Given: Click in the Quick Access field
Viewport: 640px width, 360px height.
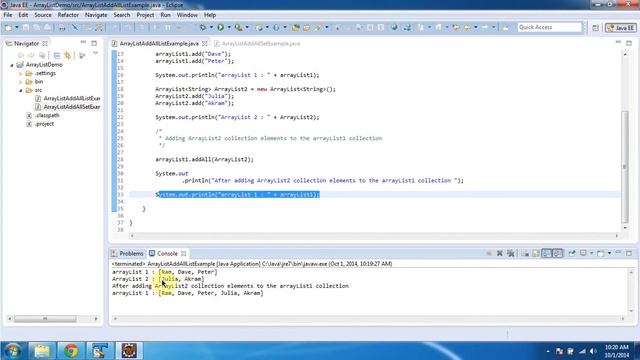Looking at the screenshot, I should pos(549,27).
